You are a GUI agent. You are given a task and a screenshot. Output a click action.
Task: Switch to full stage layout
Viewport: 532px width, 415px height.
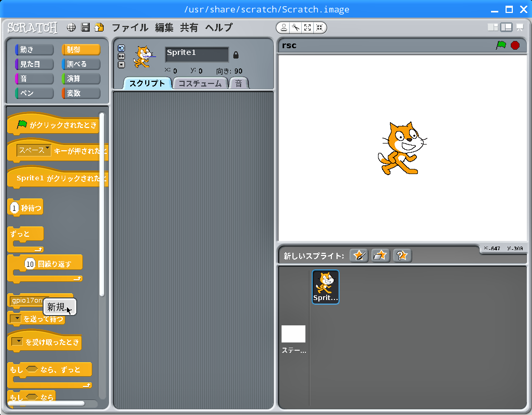(x=506, y=27)
